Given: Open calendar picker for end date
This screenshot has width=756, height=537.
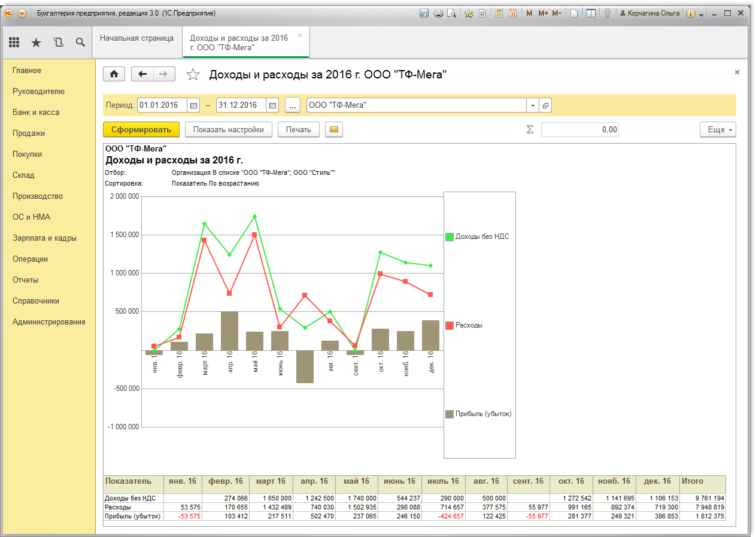Looking at the screenshot, I should 272,105.
